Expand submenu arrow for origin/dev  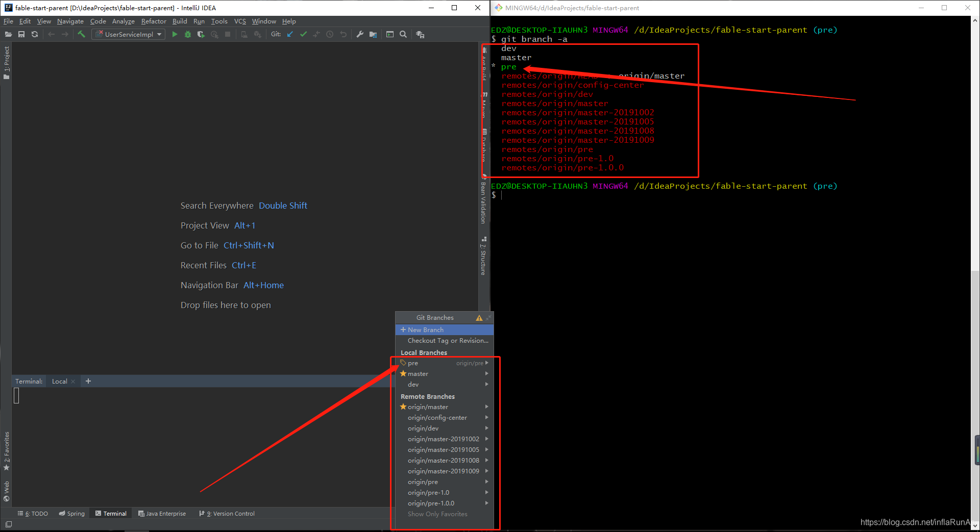487,428
